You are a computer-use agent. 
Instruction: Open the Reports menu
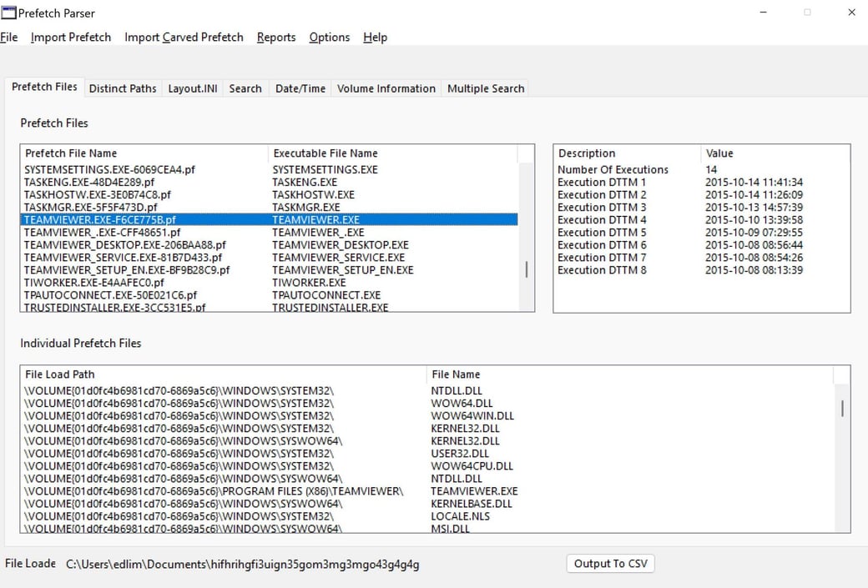coord(276,37)
